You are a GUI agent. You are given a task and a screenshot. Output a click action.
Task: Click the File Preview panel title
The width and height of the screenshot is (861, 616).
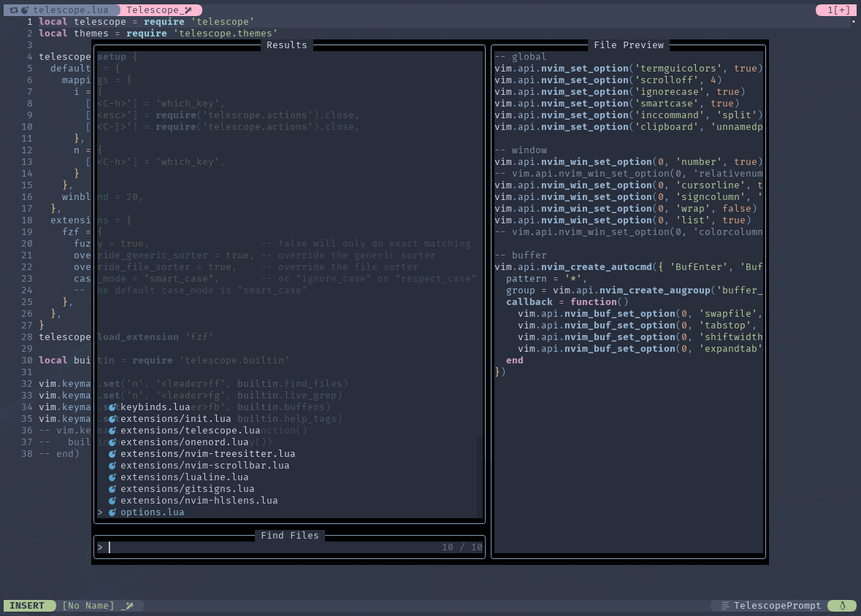pos(629,45)
